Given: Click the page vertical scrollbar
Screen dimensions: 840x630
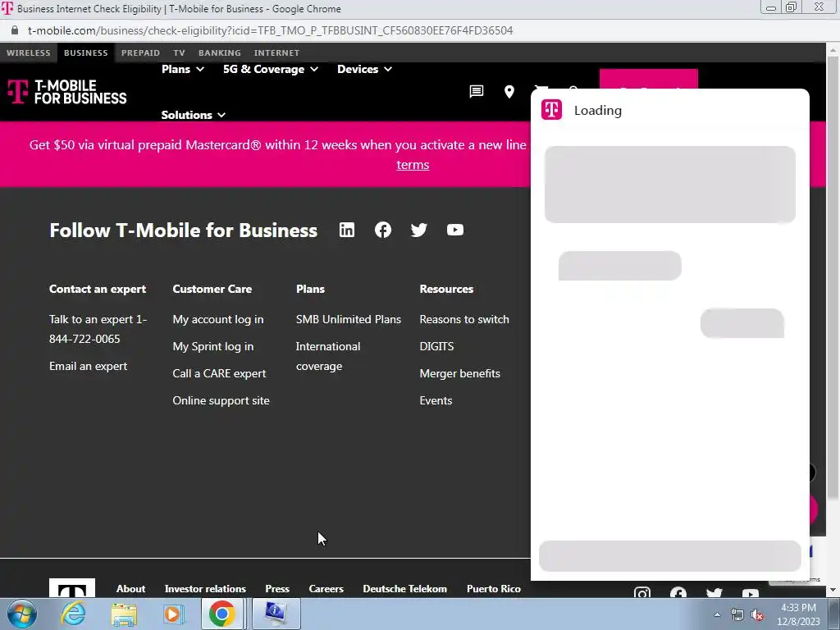Looking at the screenshot, I should (833, 279).
